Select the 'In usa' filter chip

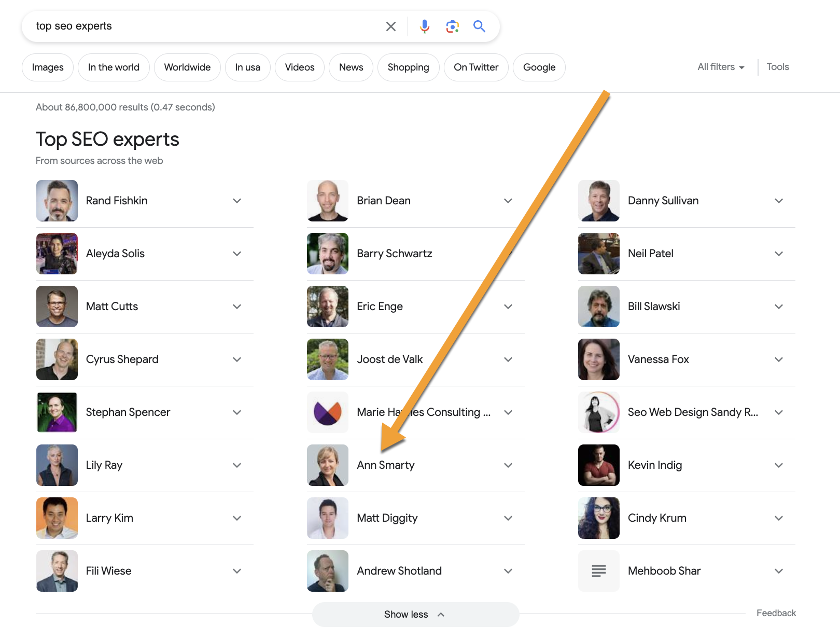coord(248,67)
